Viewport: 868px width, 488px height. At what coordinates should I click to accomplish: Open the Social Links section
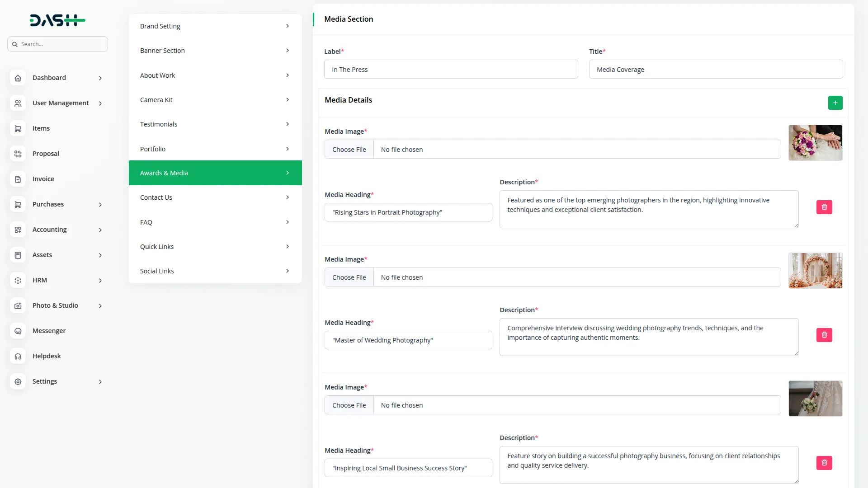(x=215, y=271)
